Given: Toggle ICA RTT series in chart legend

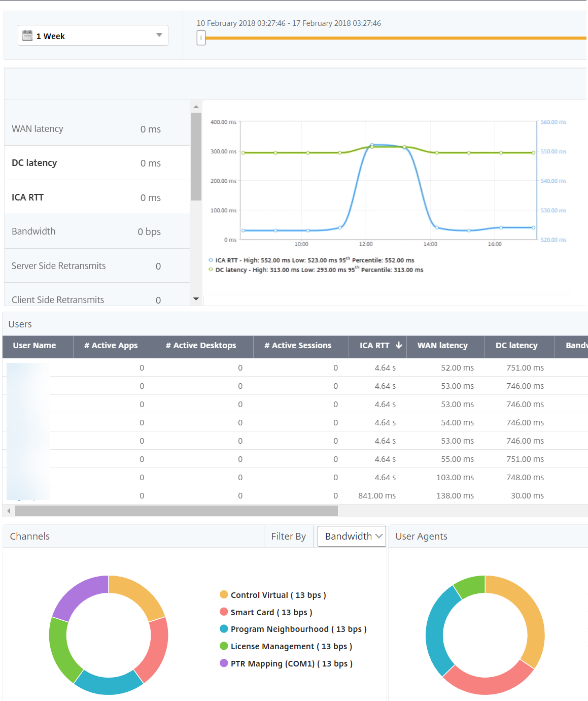Looking at the screenshot, I should point(311,260).
